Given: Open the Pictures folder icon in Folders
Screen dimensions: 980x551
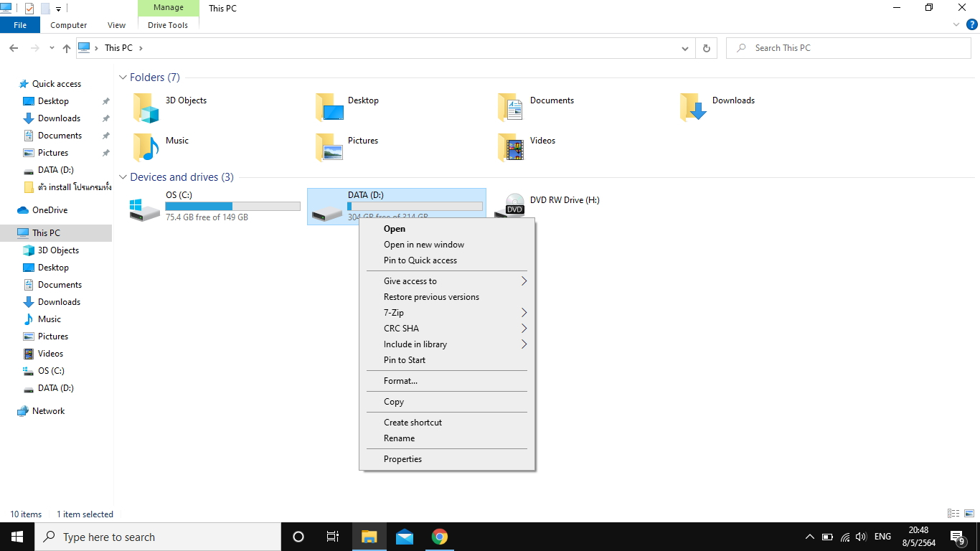Looking at the screenshot, I should (330, 148).
